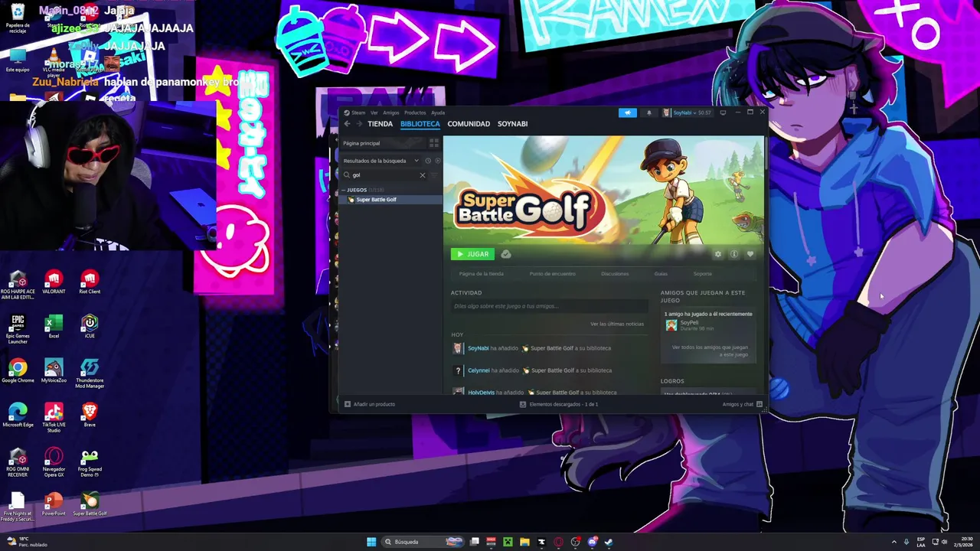Screen dimensions: 980x551
Task: Open SoyNabi activity profile link
Action: pyautogui.click(x=478, y=348)
